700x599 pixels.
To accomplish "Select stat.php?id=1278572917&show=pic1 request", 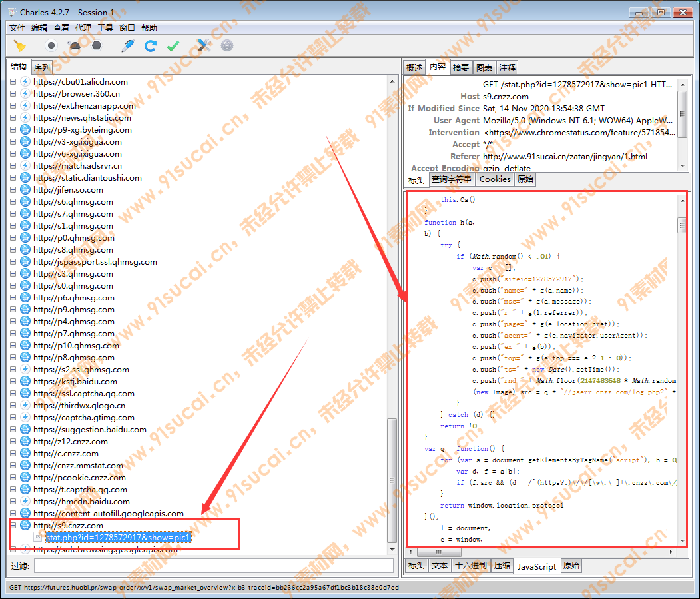I will point(119,537).
